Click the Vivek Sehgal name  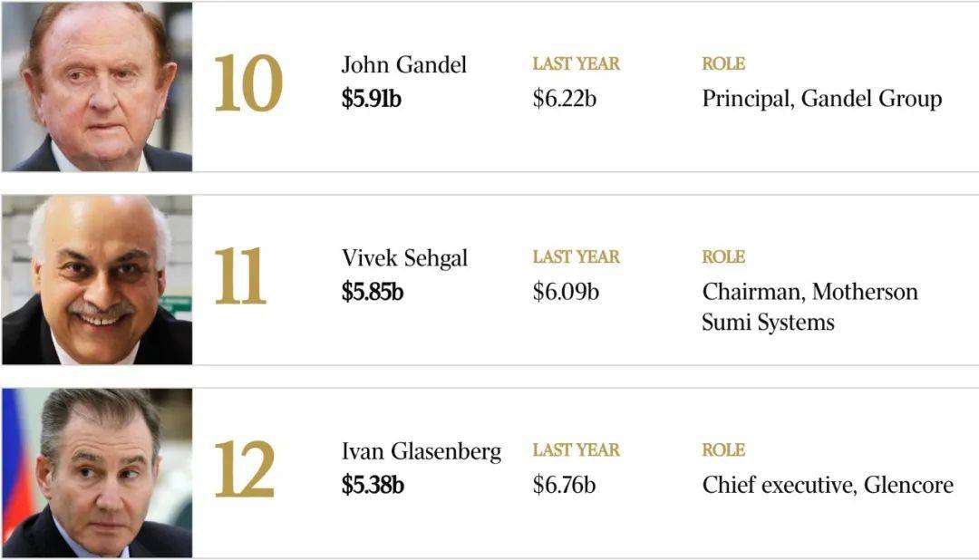coord(404,258)
